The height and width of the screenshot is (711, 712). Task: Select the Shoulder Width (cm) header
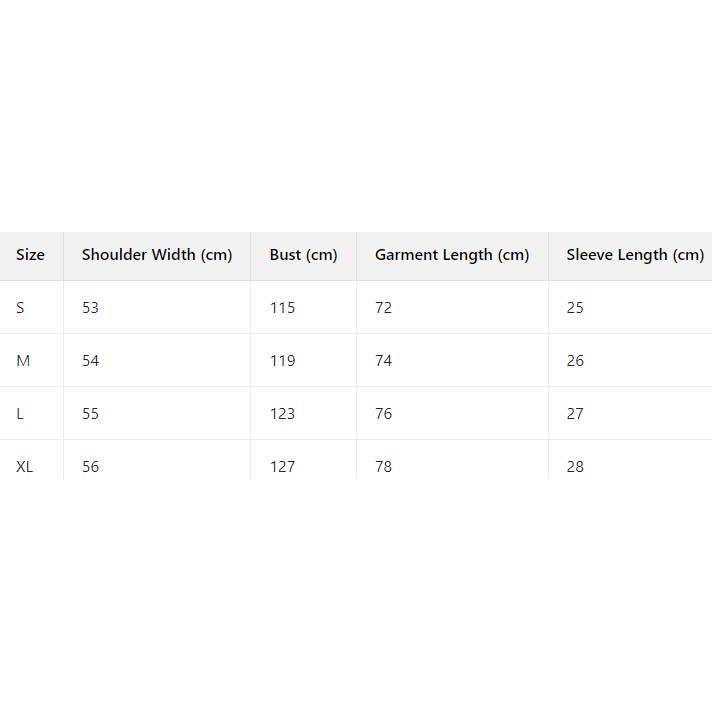(x=157, y=255)
